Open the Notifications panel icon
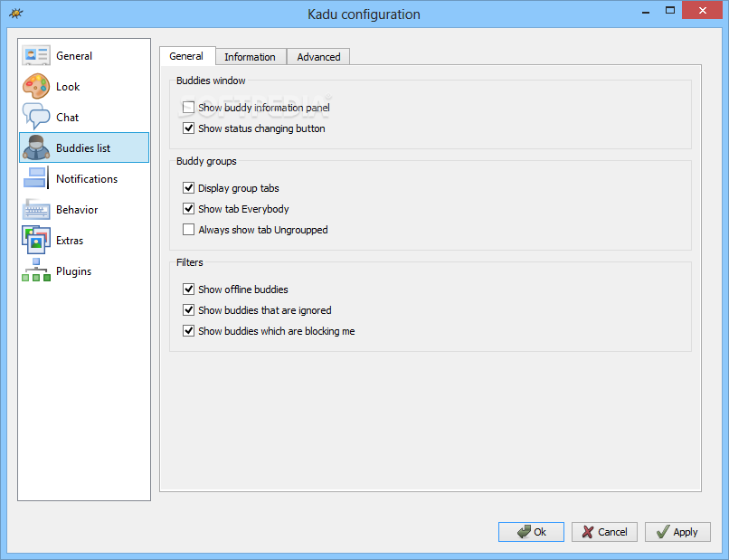Viewport: 729px width, 560px height. tap(36, 178)
